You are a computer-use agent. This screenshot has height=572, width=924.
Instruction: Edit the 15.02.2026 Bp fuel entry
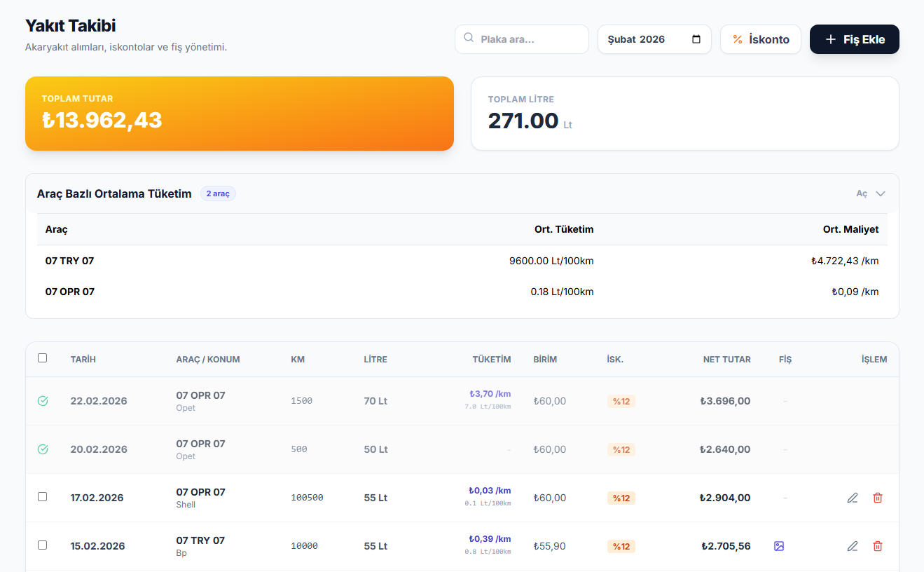(852, 546)
